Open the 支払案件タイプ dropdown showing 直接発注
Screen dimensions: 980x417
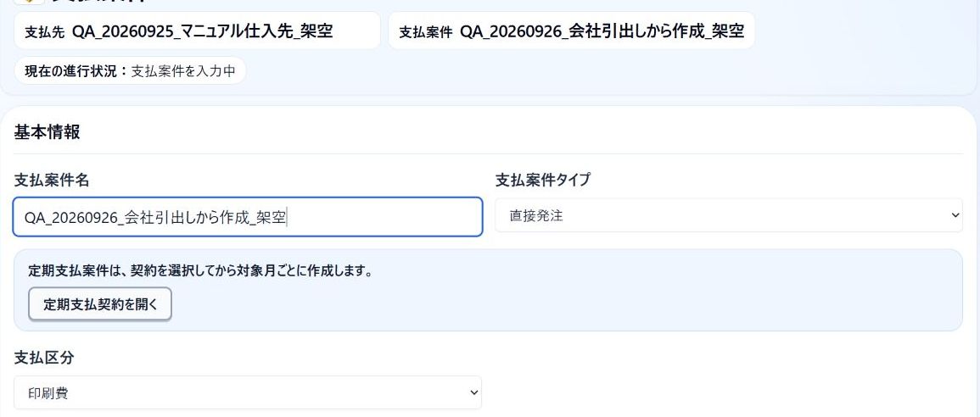coord(729,215)
